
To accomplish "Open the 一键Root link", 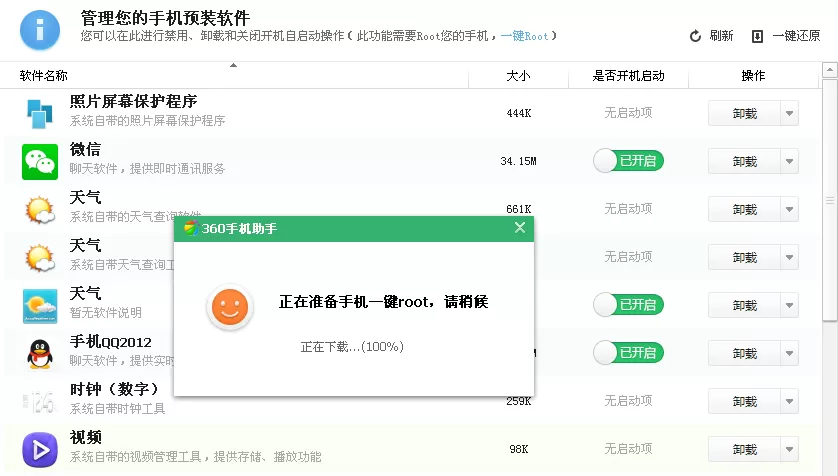I will coord(524,36).
